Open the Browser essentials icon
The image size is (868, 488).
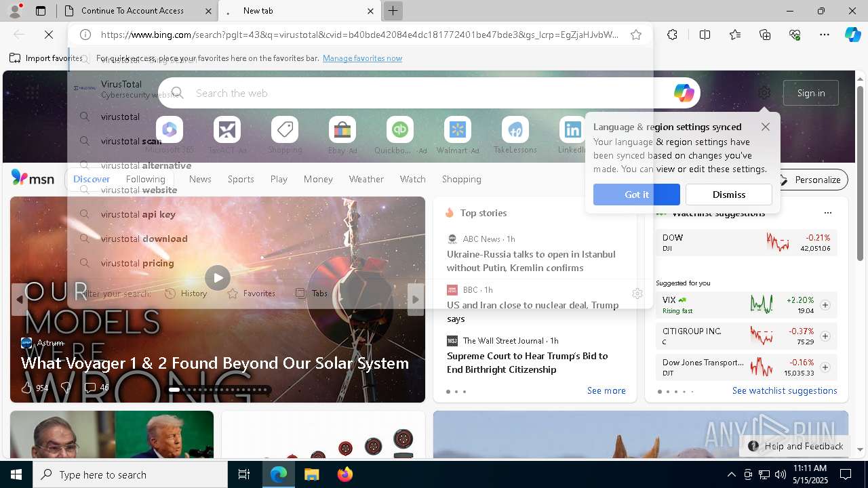[795, 35]
